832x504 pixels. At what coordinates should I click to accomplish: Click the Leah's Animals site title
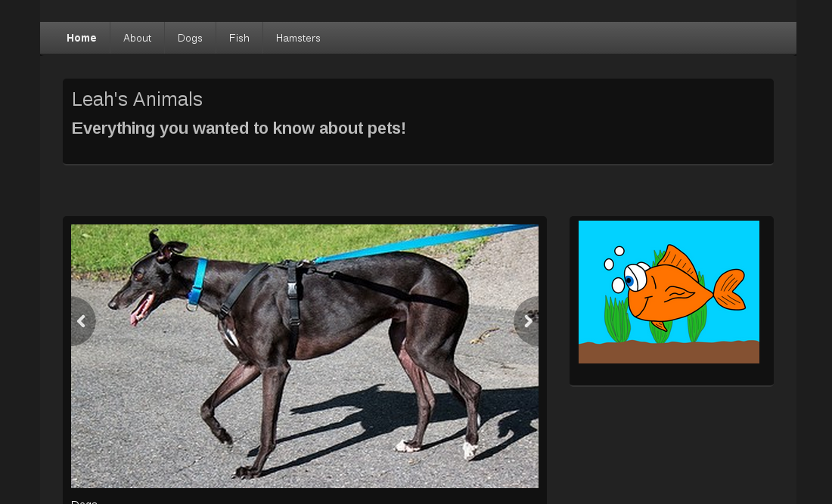coord(137,99)
